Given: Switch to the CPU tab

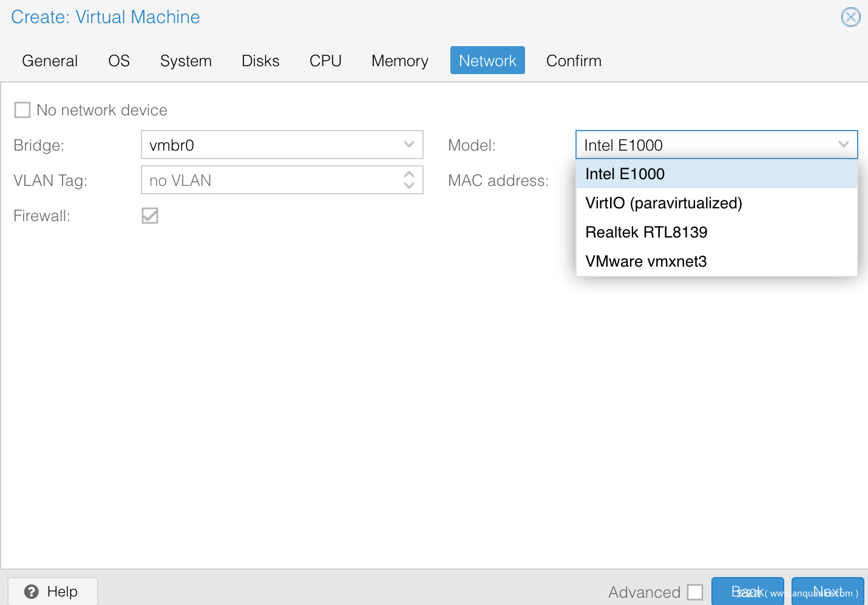Looking at the screenshot, I should pos(325,61).
